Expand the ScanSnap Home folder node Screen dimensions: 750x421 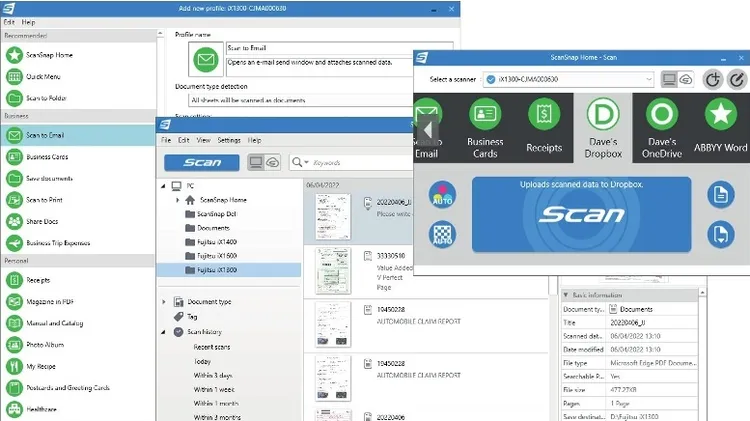pos(177,200)
